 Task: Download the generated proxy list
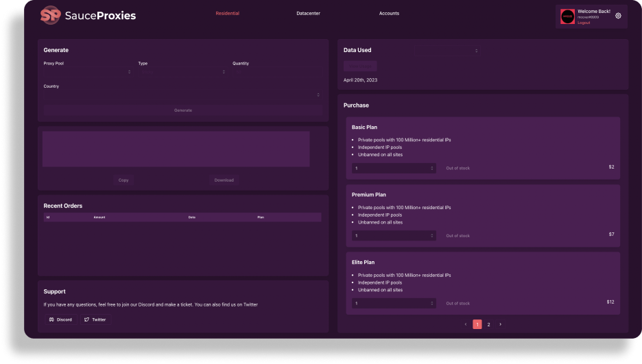coord(224,180)
